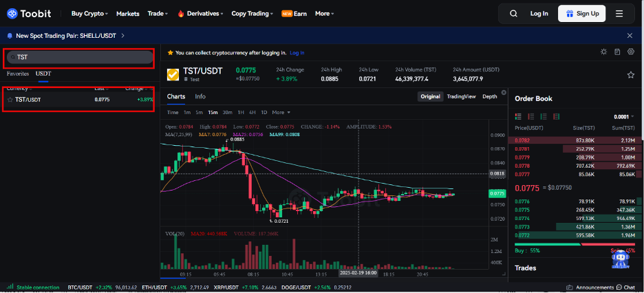This screenshot has width=644, height=293.
Task: Open Chat in bottom bar
Action: tap(625, 287)
